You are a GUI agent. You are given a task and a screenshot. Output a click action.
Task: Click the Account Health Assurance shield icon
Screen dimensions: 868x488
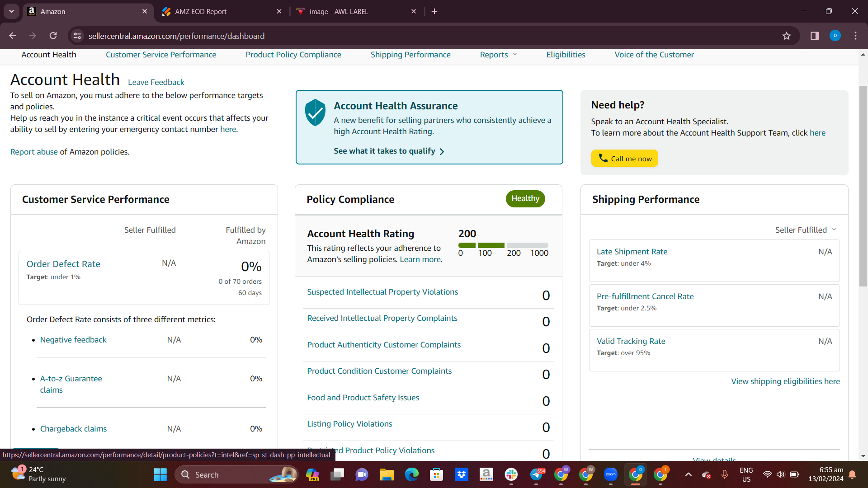(315, 112)
